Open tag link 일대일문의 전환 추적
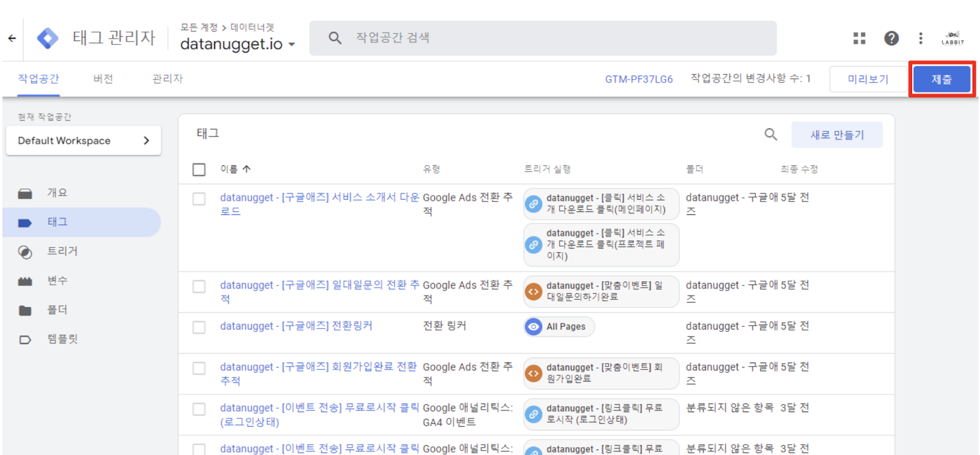The height and width of the screenshot is (455, 980). (x=320, y=291)
